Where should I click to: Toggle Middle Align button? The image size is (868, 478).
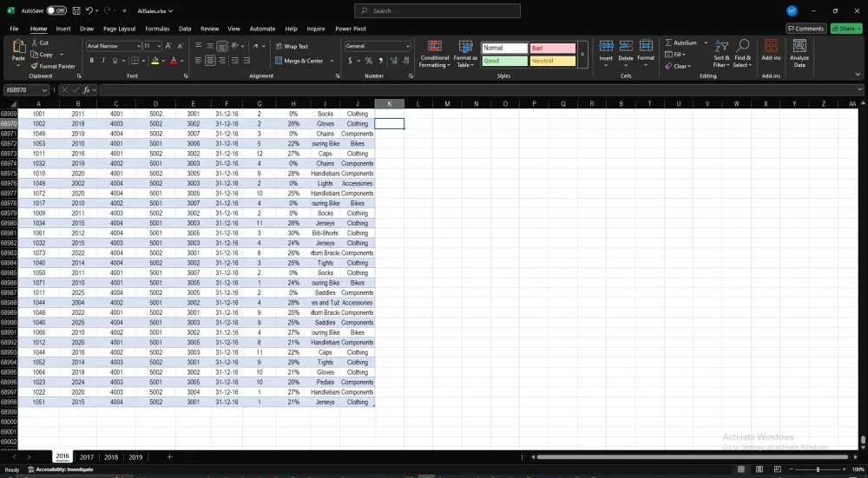(210, 46)
